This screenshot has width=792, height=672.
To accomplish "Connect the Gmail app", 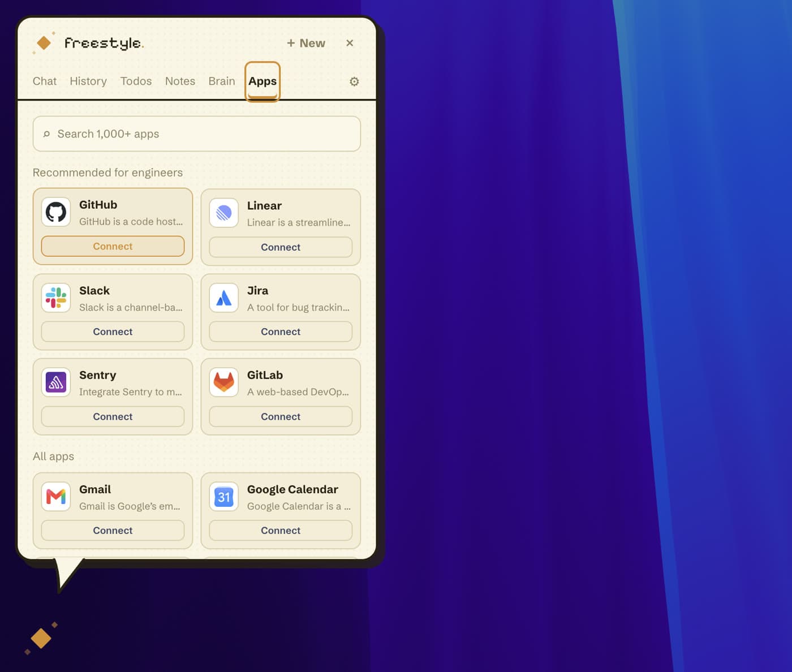I will tap(113, 531).
